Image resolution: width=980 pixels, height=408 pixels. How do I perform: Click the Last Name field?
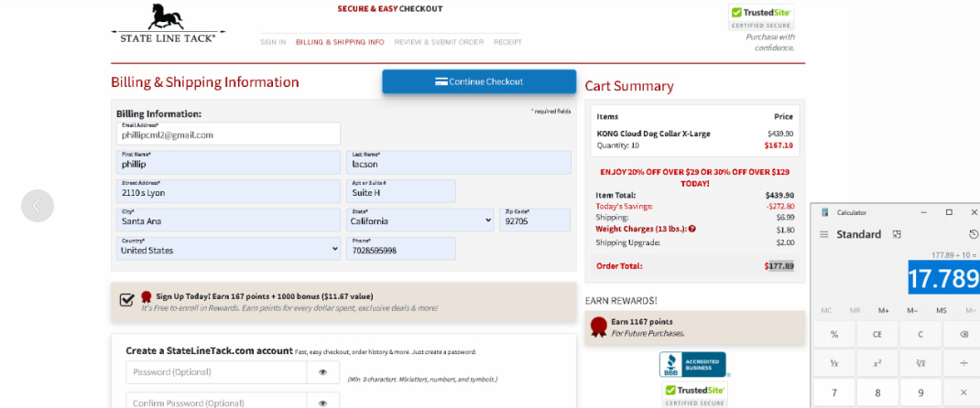(x=459, y=163)
